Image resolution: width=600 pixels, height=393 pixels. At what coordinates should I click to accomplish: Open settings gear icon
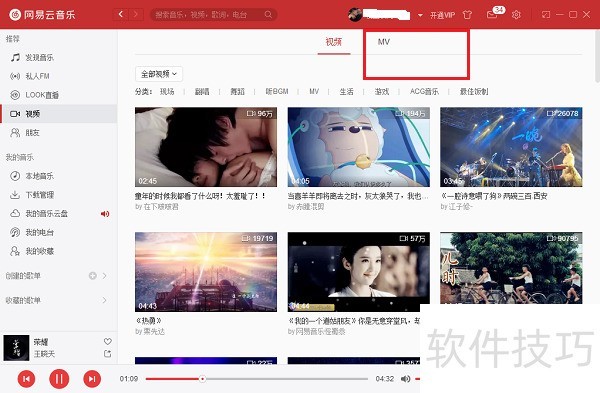click(x=516, y=15)
